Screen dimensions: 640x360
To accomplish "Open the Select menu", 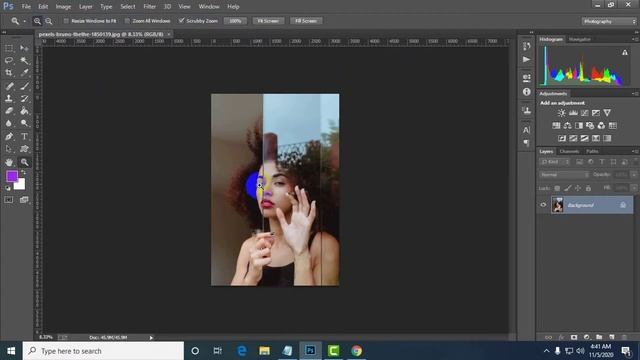I will pyautogui.click(x=127, y=7).
